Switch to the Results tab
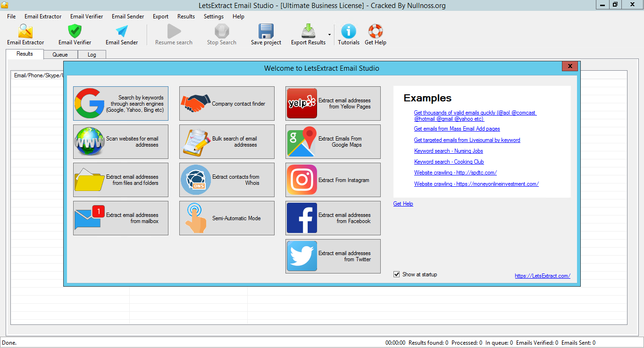The height and width of the screenshot is (348, 644). [25, 54]
